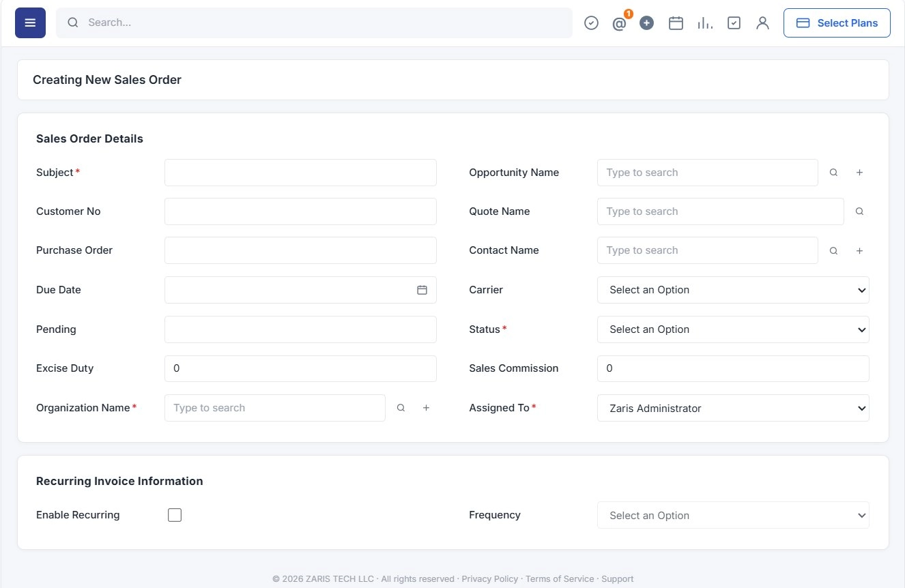Image resolution: width=905 pixels, height=588 pixels.
Task: Tick the Enable Recurring checkbox
Action: (x=175, y=515)
